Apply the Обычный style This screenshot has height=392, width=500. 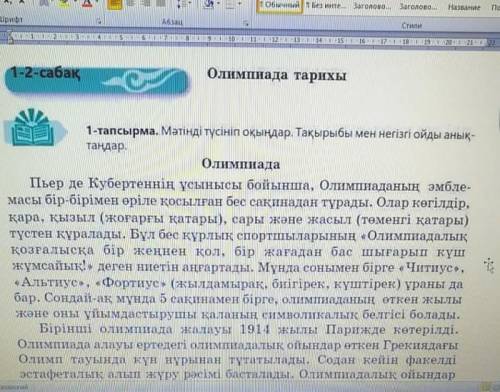(x=280, y=6)
